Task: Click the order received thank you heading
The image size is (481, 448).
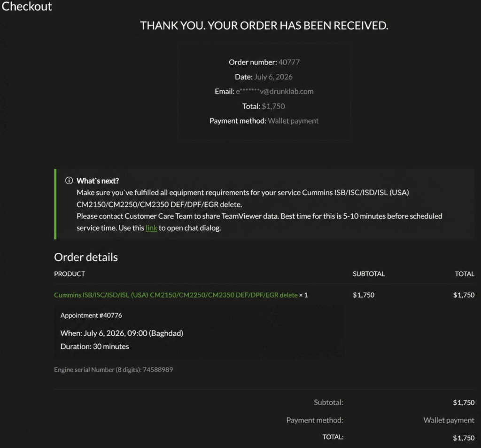Action: click(264, 25)
